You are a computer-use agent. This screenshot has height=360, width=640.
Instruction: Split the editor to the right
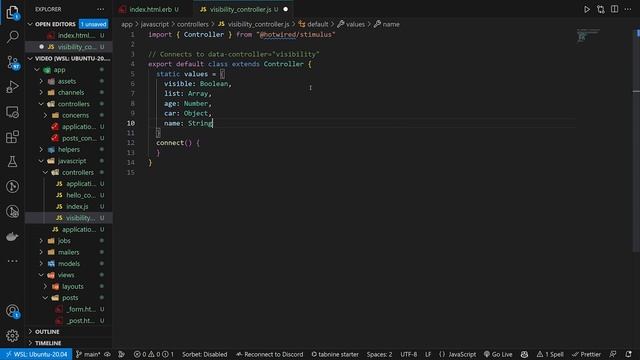[614, 9]
